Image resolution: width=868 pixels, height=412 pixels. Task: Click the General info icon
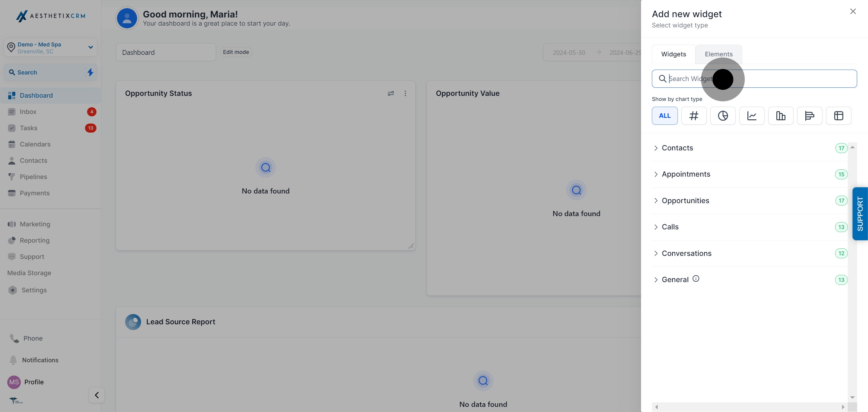point(696,278)
